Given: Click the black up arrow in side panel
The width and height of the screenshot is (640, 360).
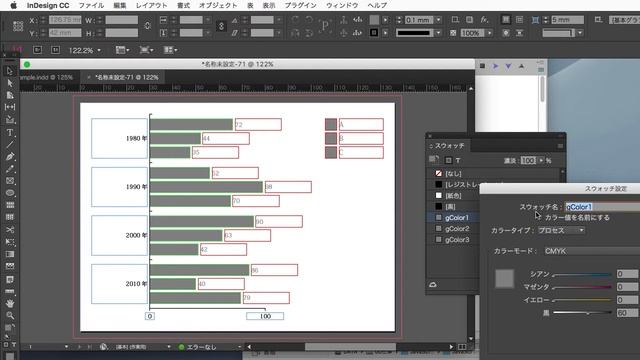Looking at the screenshot, I should pos(521,66).
